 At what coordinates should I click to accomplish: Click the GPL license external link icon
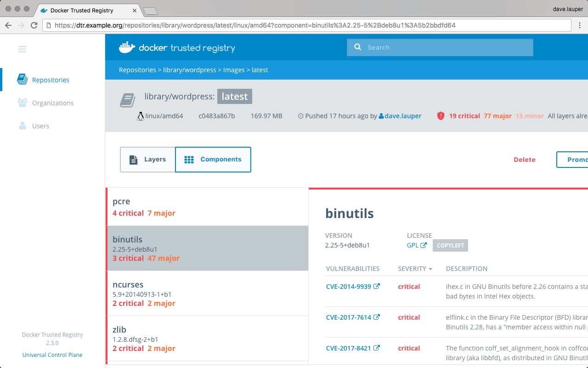(424, 246)
